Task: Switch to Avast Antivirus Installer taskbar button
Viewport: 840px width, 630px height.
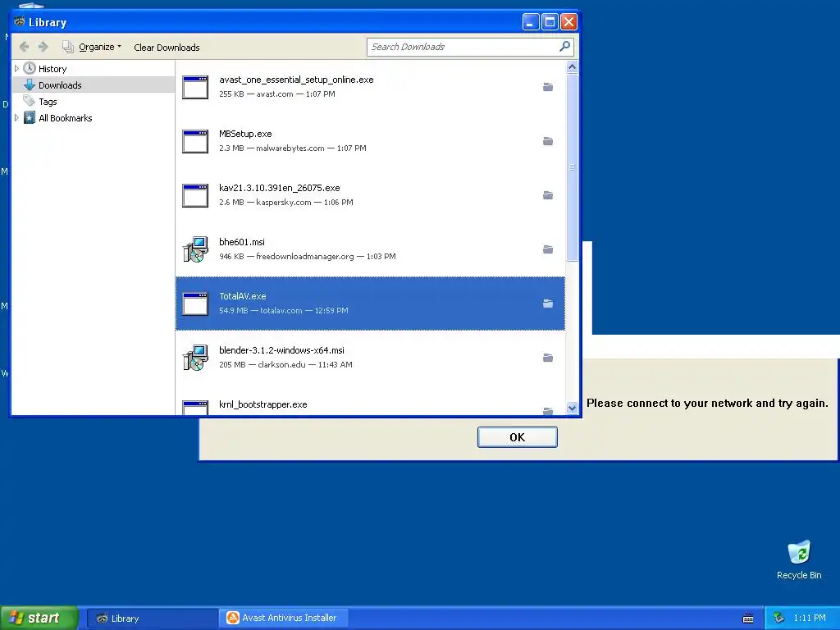Action: (284, 619)
